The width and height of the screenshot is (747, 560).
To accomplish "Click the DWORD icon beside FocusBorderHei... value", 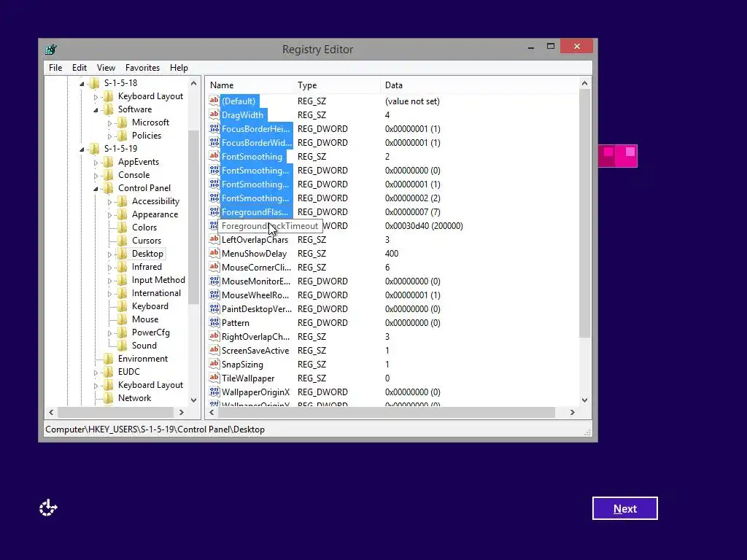I will click(x=214, y=128).
